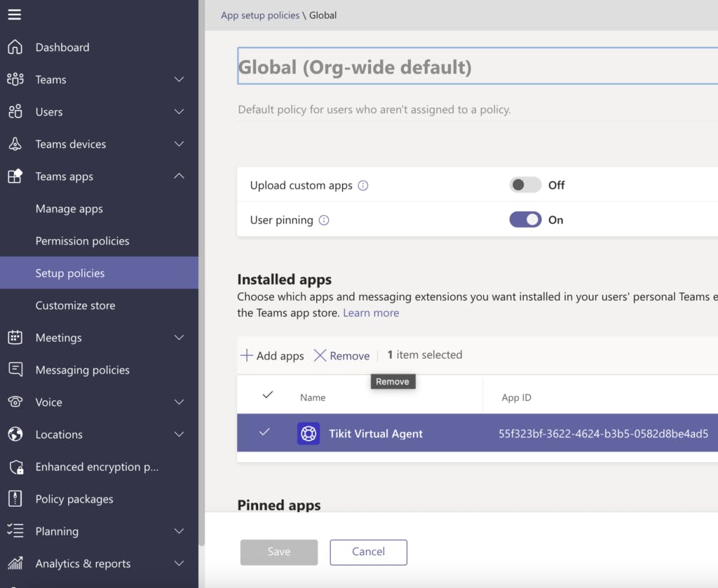Toggle the select-all checkmark in table header

coord(267,396)
